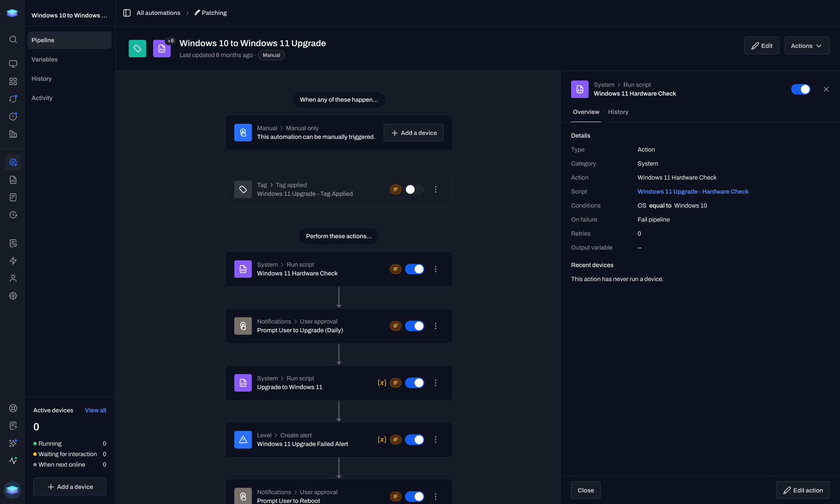Open the settings gear icon in the rail
This screenshot has width=840, height=504.
13,296
